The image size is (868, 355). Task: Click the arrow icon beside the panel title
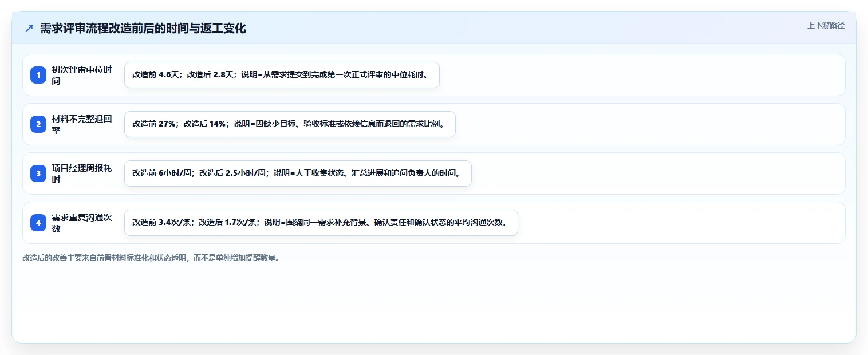coord(29,29)
